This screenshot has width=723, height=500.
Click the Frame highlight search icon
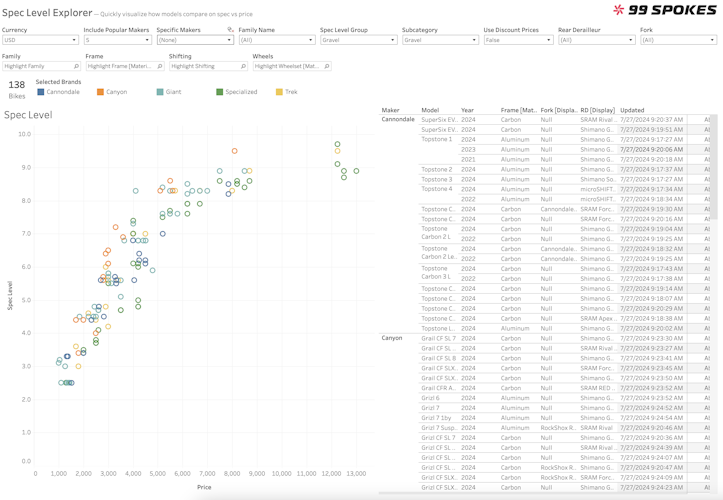coord(160,66)
